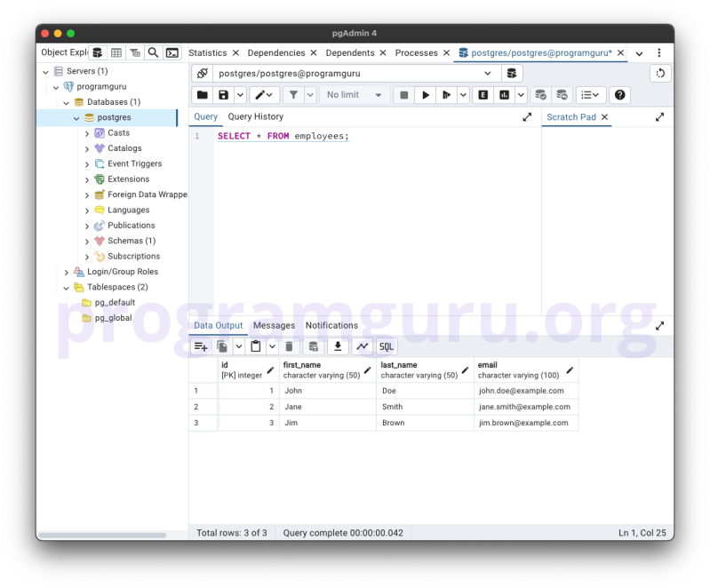
Task: Execute the query with the play button
Action: coord(425,95)
